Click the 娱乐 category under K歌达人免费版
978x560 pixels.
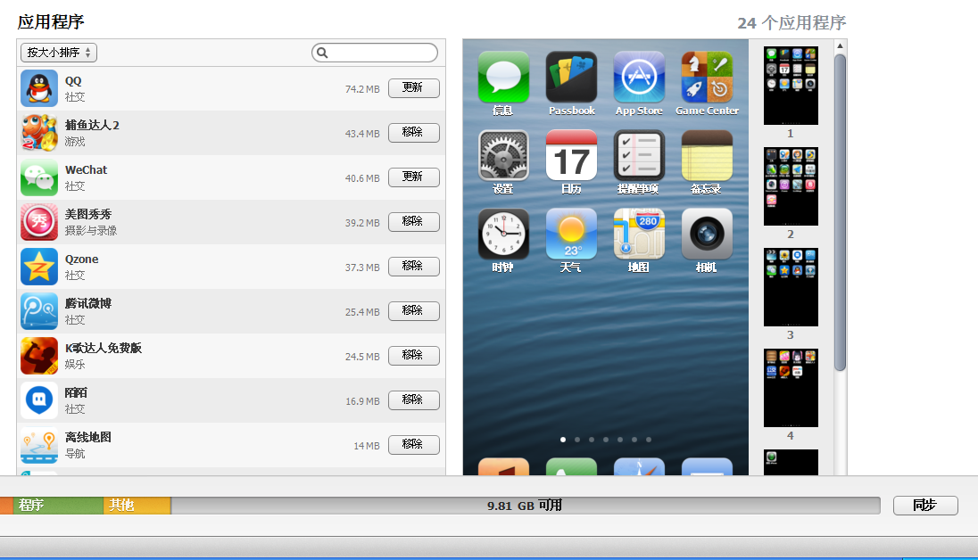point(75,364)
